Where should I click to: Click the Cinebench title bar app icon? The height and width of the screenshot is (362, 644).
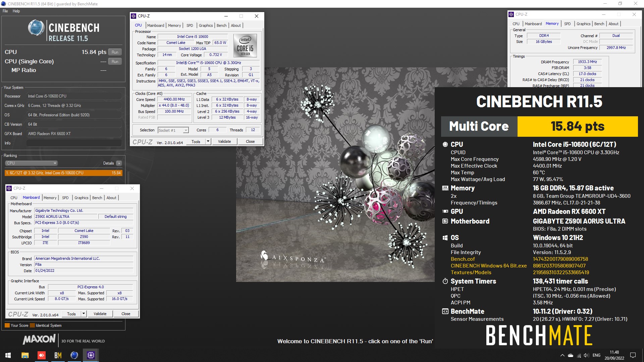[4, 4]
